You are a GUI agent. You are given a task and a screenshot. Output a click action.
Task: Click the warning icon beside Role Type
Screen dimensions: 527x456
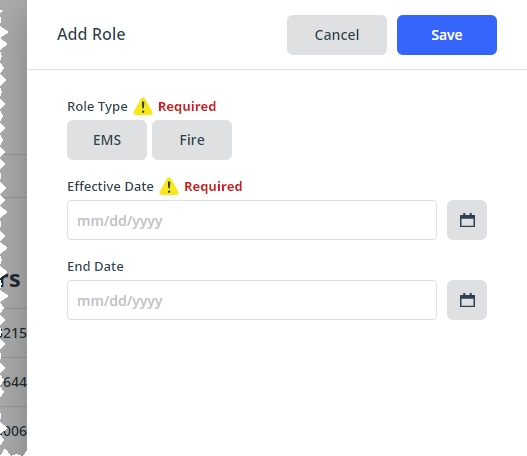(x=143, y=107)
